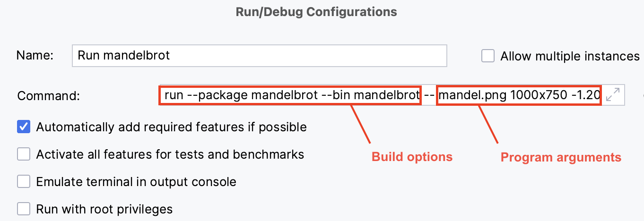Enable Emulate terminal in output console
Viewport: 644px width, 221px height.
tap(24, 182)
